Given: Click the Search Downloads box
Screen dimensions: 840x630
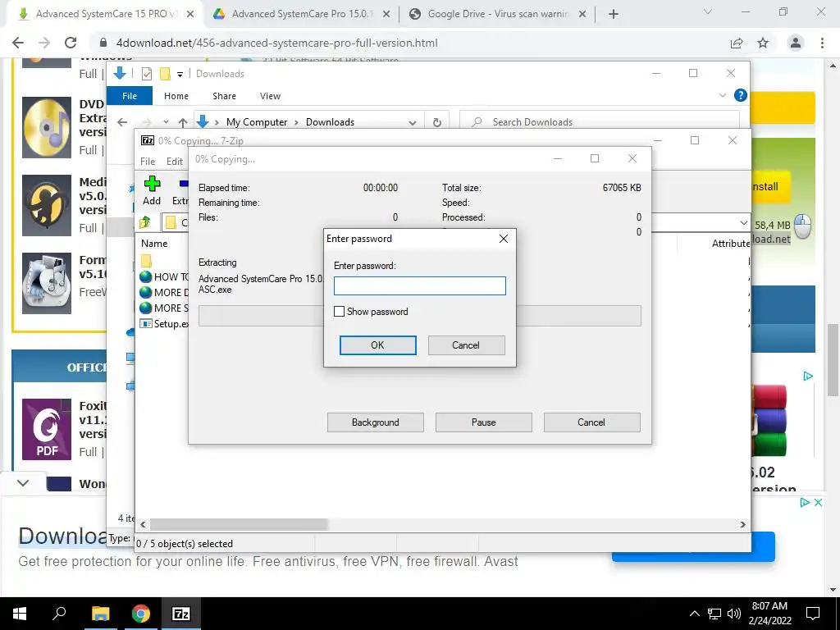Looking at the screenshot, I should [600, 122].
